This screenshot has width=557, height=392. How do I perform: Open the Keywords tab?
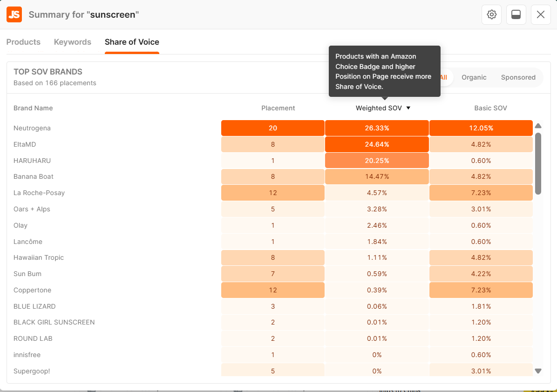click(73, 42)
